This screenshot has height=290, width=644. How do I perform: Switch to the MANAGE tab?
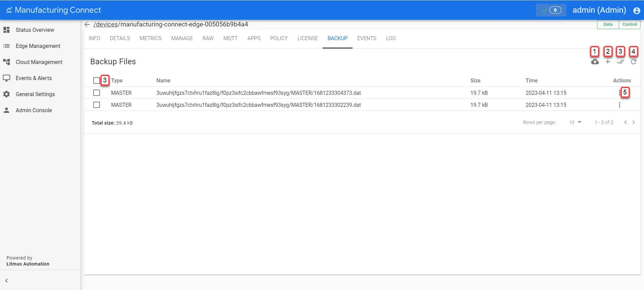pyautogui.click(x=182, y=38)
